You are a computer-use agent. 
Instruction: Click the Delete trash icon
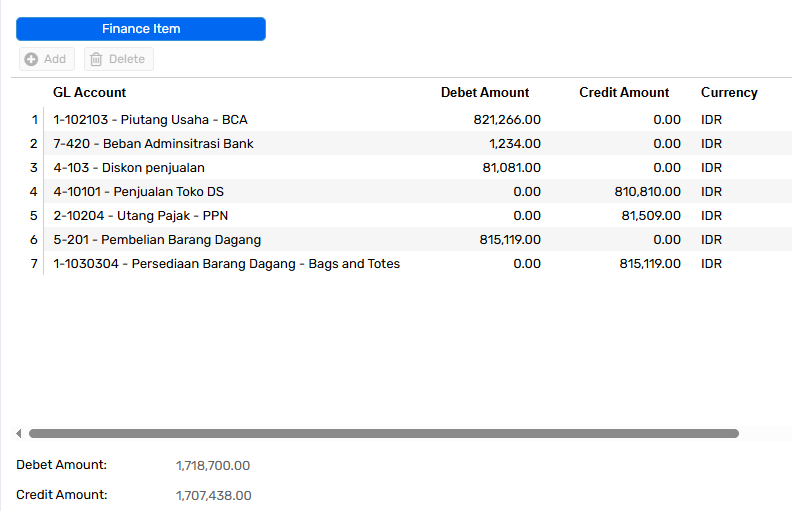click(x=96, y=59)
